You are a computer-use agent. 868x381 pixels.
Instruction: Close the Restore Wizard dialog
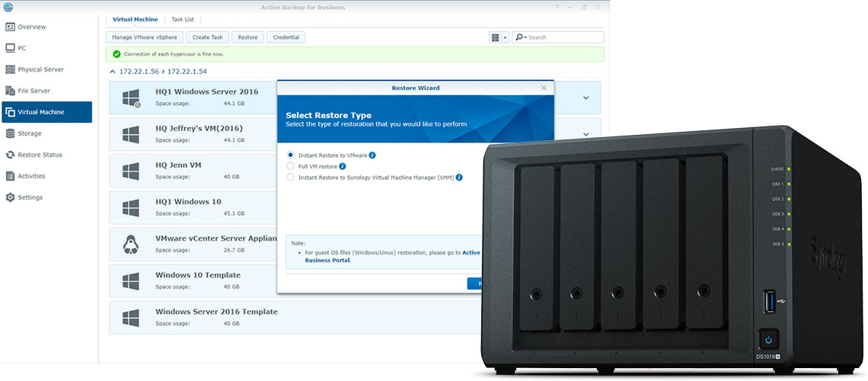(544, 88)
